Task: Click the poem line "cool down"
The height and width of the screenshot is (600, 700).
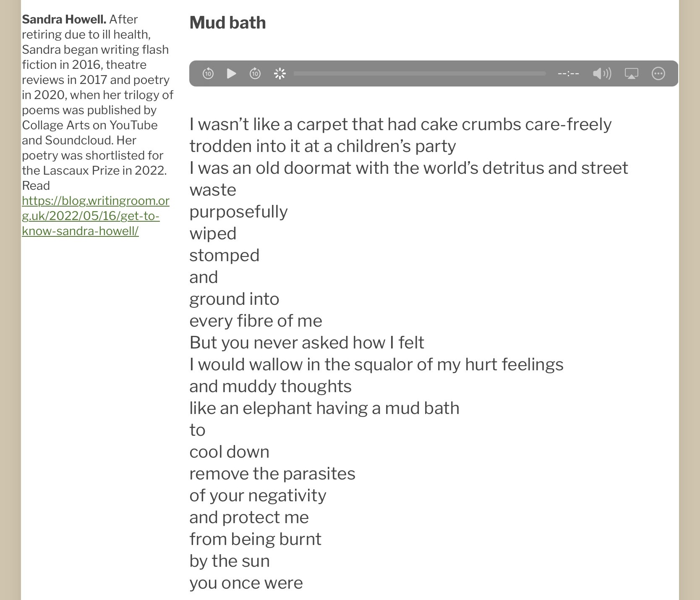Action: 229,452
